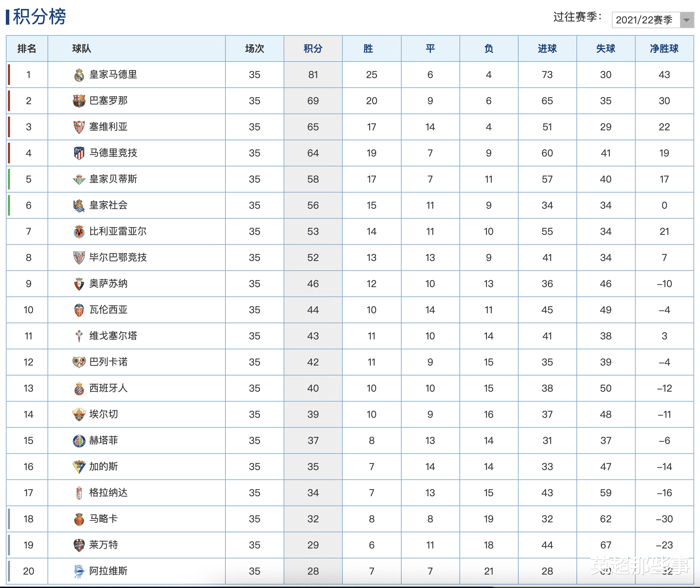Sort by 平 column header
This screenshot has width=700, height=588.
coord(430,48)
